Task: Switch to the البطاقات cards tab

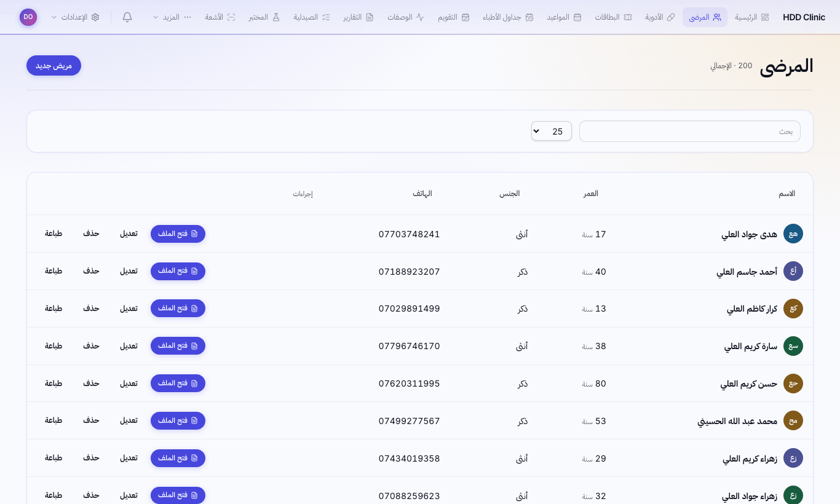Action: coord(613,17)
